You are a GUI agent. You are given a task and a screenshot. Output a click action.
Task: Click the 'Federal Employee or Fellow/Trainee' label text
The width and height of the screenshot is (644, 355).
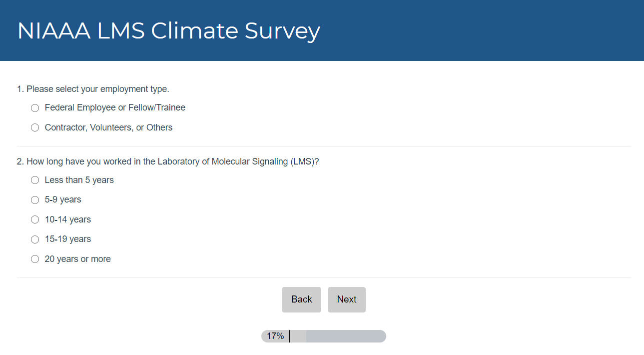pyautogui.click(x=115, y=107)
